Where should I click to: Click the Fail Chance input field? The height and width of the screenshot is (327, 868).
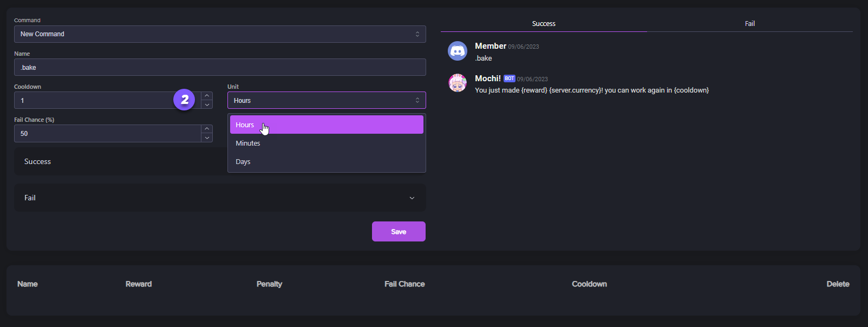click(x=107, y=134)
